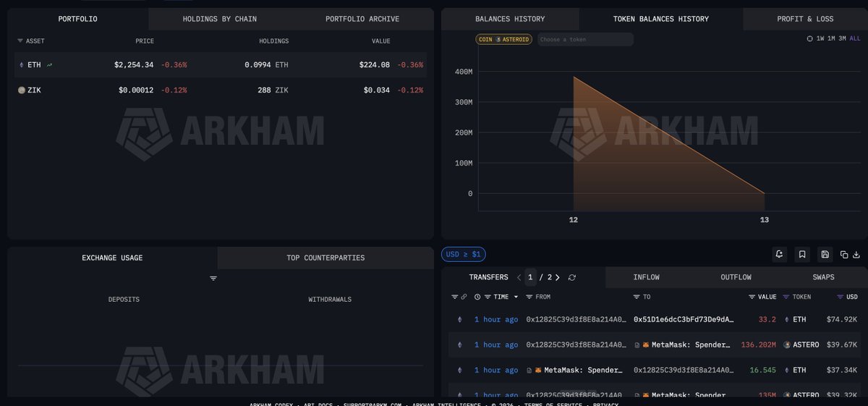868x406 pixels.
Task: Go to next transfers page arrow
Action: (558, 277)
